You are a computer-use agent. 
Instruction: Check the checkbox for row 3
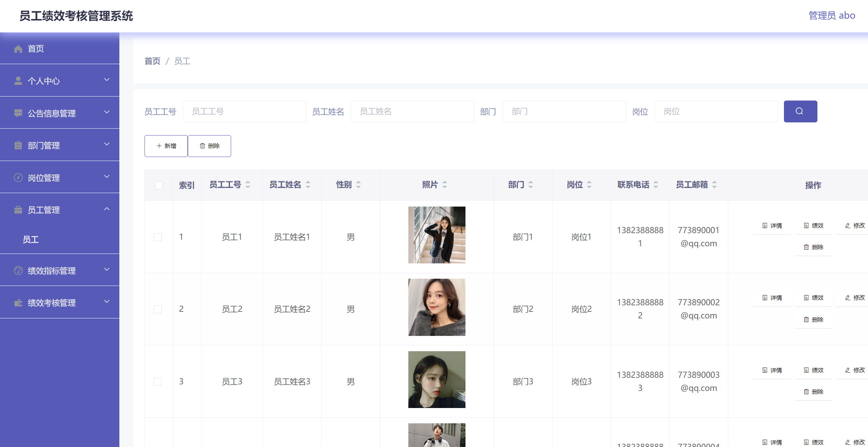coord(158,381)
